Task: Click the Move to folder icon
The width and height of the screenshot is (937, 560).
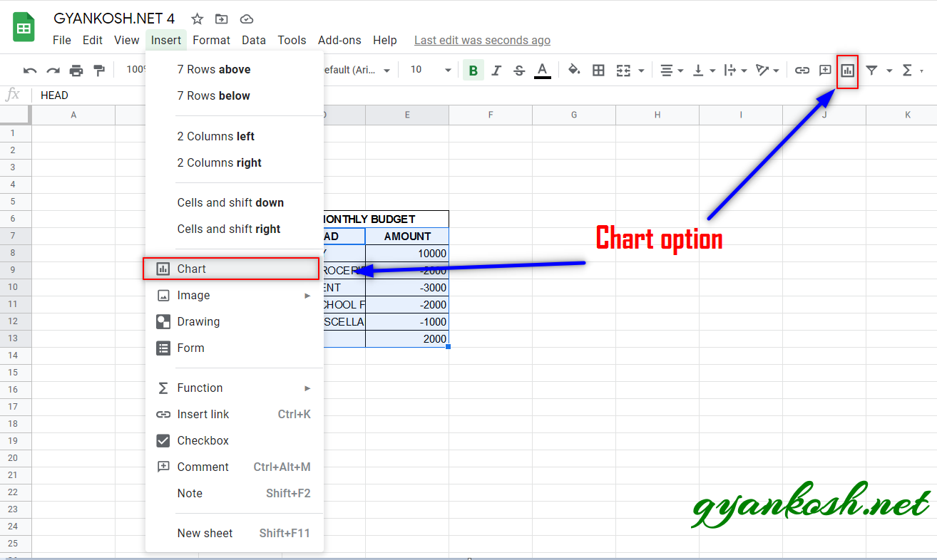Action: (x=222, y=19)
